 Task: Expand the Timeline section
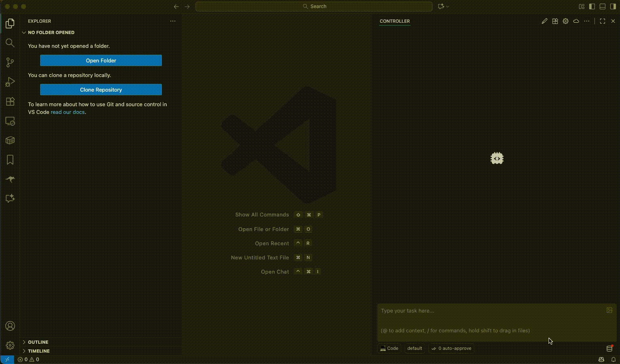click(39, 351)
